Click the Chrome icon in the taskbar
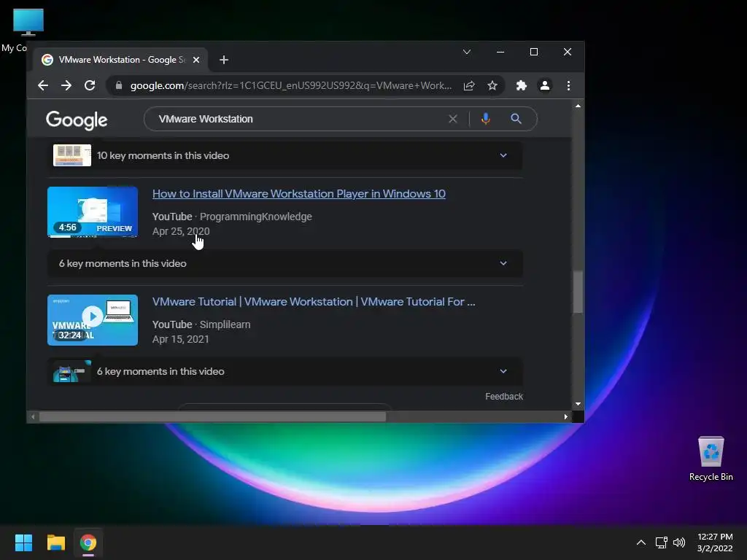Screen dimensions: 747x560 [88, 542]
